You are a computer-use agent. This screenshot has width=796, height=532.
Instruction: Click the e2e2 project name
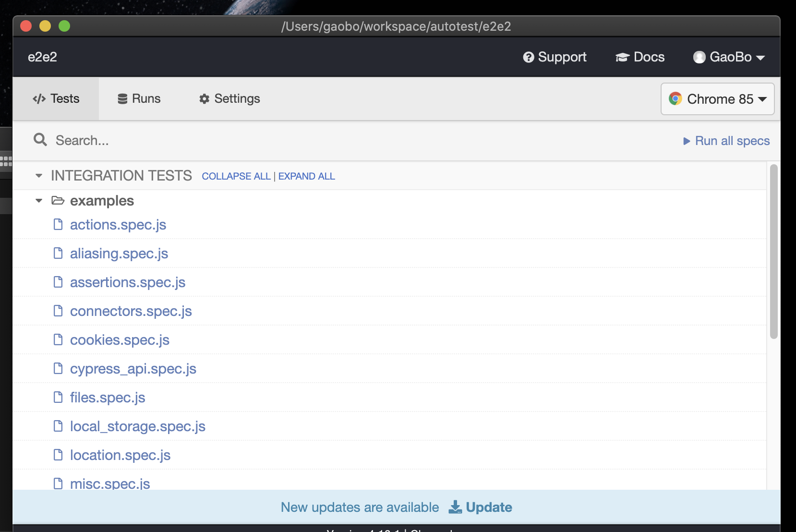tap(42, 57)
